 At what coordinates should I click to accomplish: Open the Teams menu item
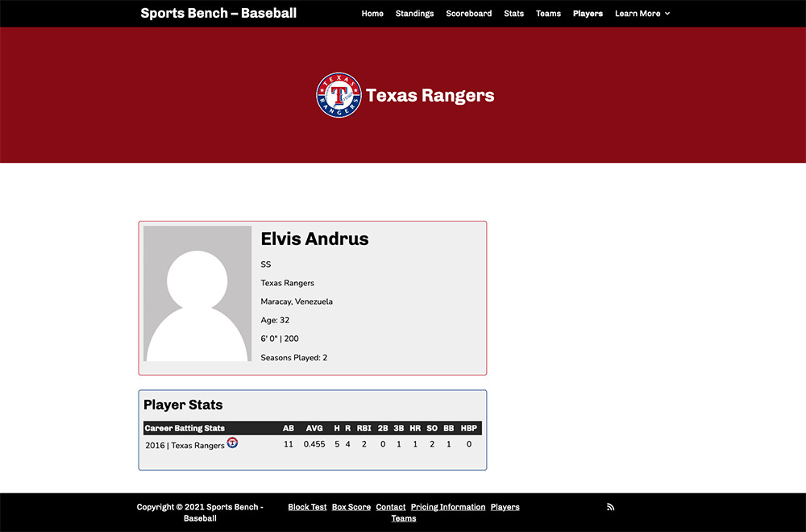[548, 14]
